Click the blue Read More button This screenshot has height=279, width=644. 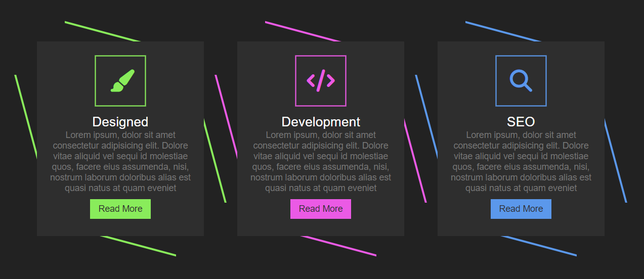pos(521,209)
